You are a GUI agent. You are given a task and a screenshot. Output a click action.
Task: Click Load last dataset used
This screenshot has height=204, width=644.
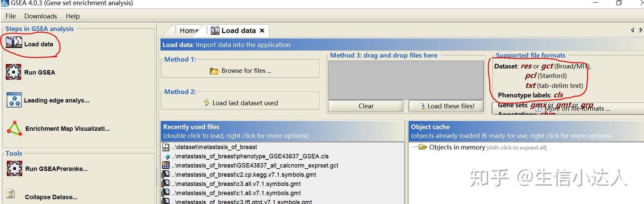tap(241, 103)
